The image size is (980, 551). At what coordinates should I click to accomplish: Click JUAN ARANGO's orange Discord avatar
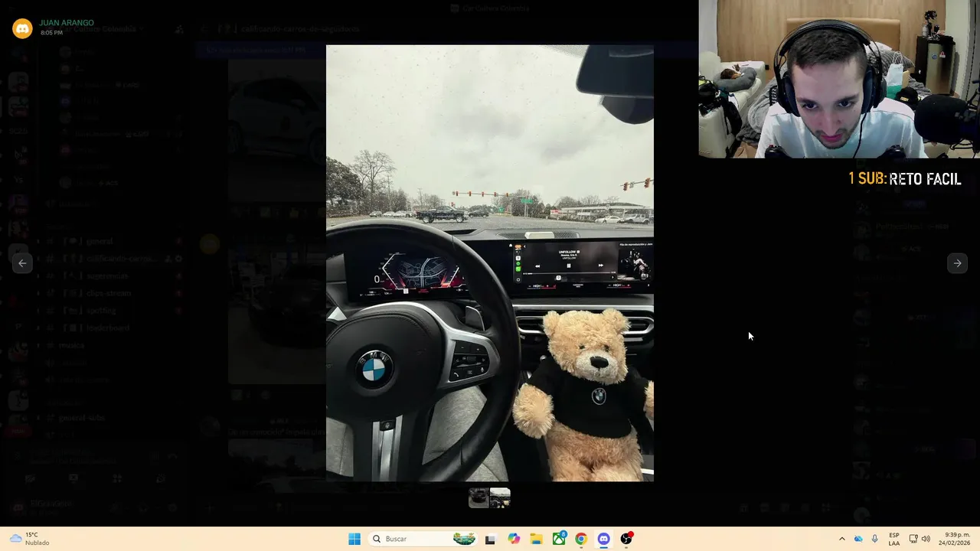pyautogui.click(x=22, y=28)
